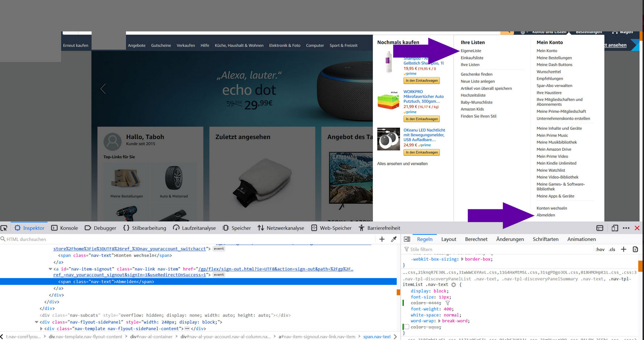Add a new CSS rule
The height and width of the screenshot is (340, 644).
point(623,249)
